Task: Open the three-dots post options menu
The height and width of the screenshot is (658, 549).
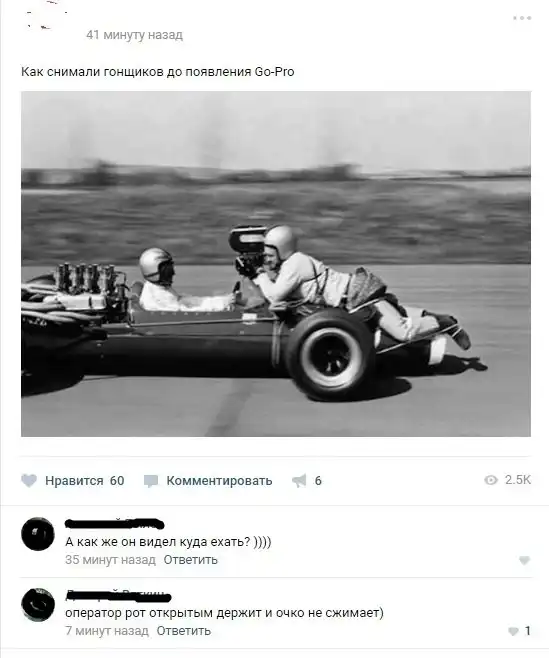Action: click(x=522, y=18)
